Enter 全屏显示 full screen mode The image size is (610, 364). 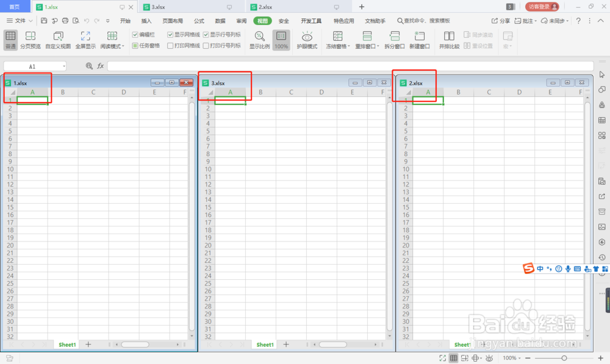(85, 40)
